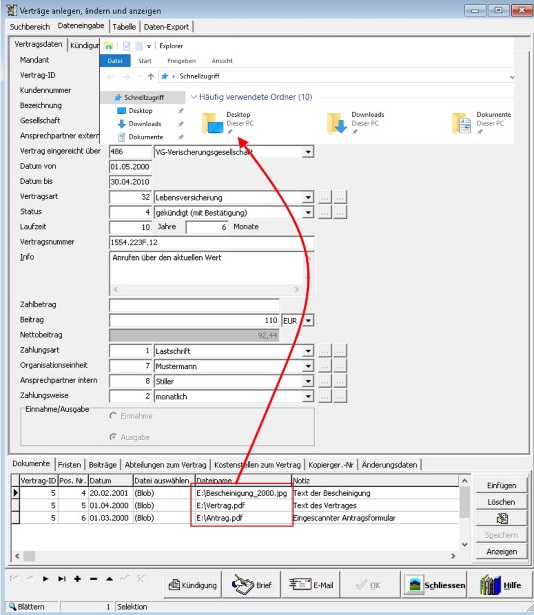Click the Brief button
The image size is (534, 615).
[x=252, y=585]
